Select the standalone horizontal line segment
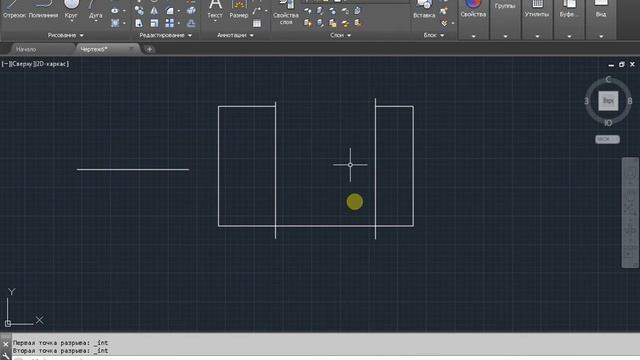Viewport: 640px width, 360px height. point(133,169)
